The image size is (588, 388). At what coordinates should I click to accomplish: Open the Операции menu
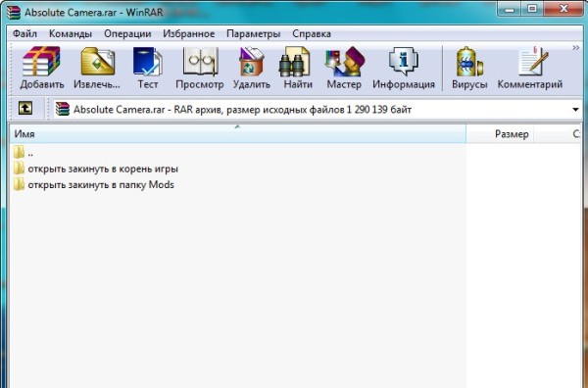(x=127, y=33)
